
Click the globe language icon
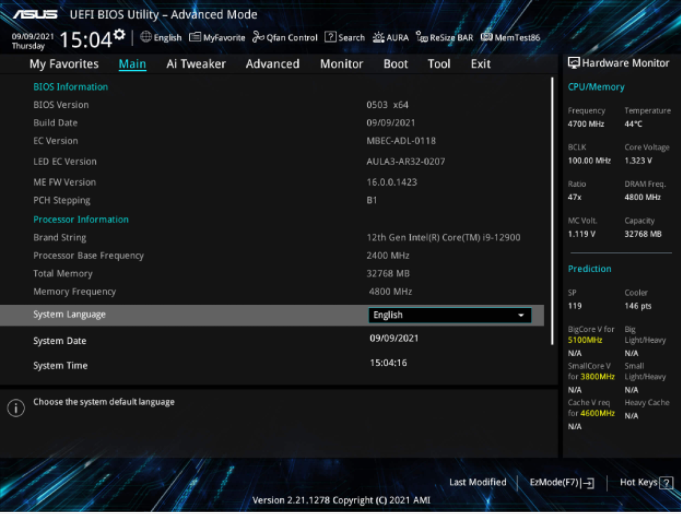[146, 37]
